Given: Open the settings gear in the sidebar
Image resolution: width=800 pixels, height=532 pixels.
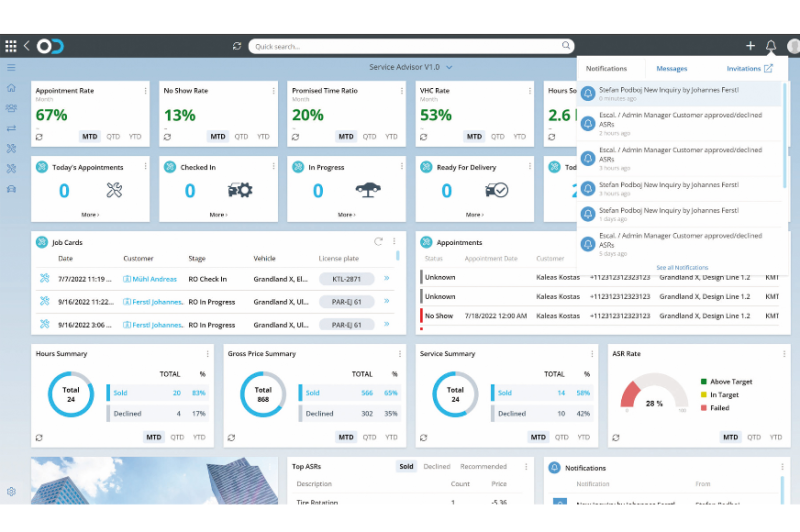Looking at the screenshot, I should [x=11, y=491].
